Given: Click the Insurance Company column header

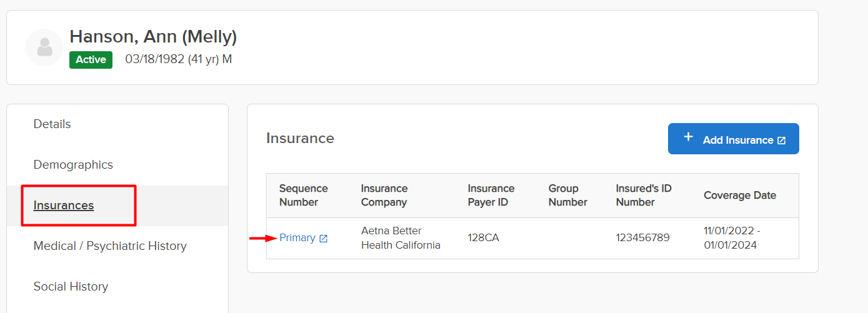Looking at the screenshot, I should [x=384, y=196].
